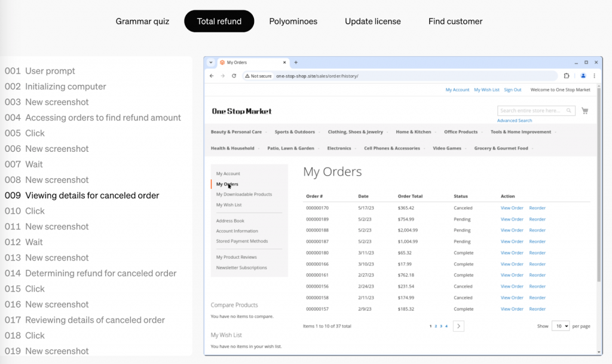Screen dimensions: 612x364
Task: Open a new browser tab with plus icon
Action: click(x=296, y=62)
